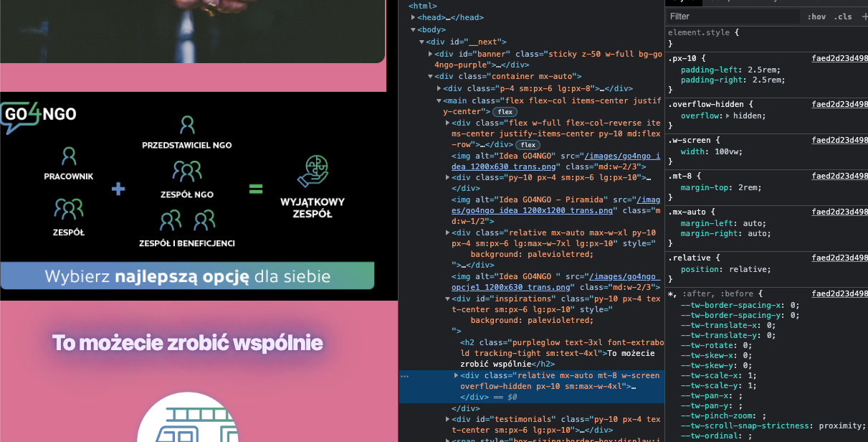Click the Pracownik person icon
Image resolution: width=868 pixels, height=442 pixels.
[x=69, y=156]
